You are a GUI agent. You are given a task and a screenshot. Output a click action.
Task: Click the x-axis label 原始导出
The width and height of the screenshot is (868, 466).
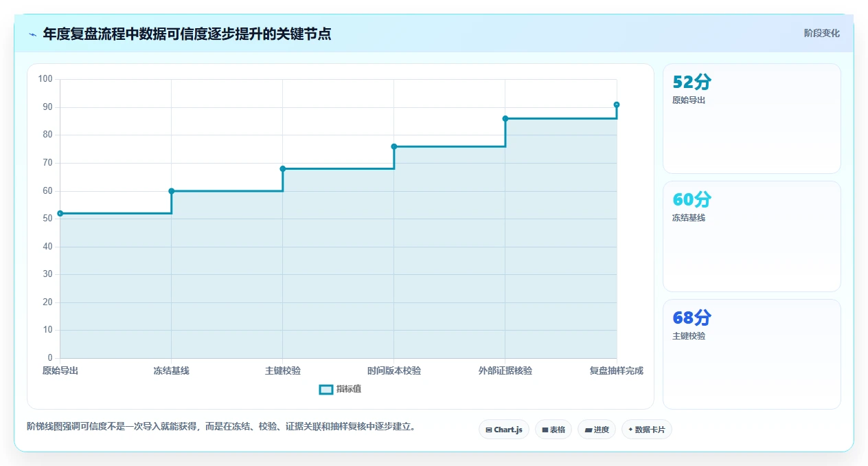[x=60, y=370]
